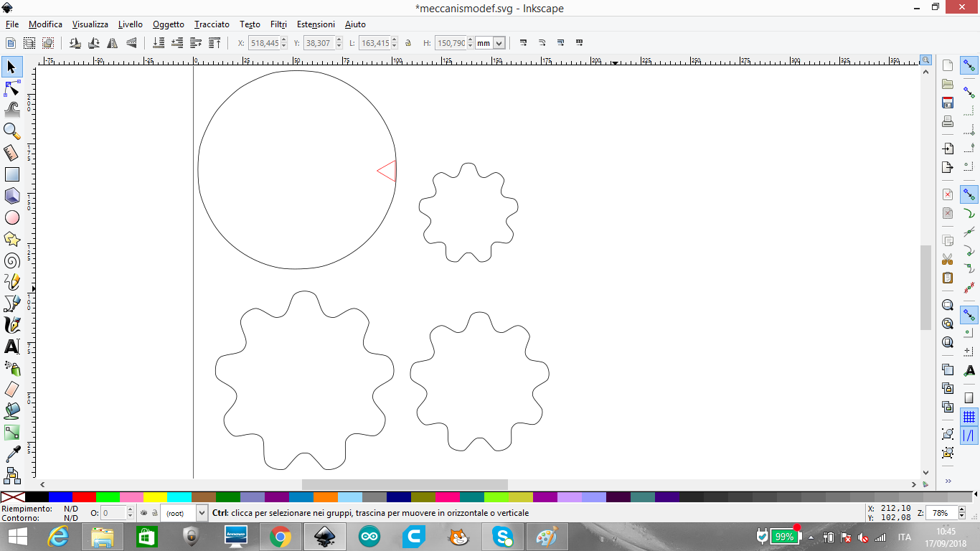Select the Paint bucket tool
Viewport: 980px width, 551px height.
pyautogui.click(x=11, y=411)
